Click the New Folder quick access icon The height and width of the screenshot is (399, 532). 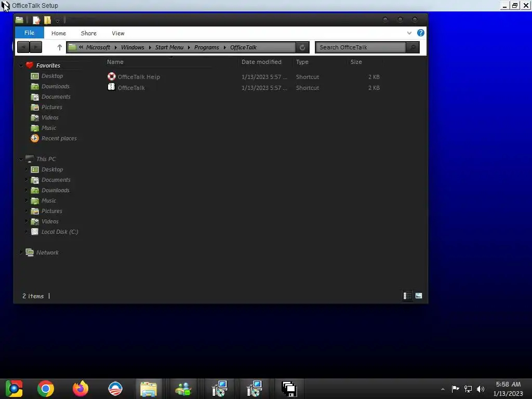(x=47, y=20)
